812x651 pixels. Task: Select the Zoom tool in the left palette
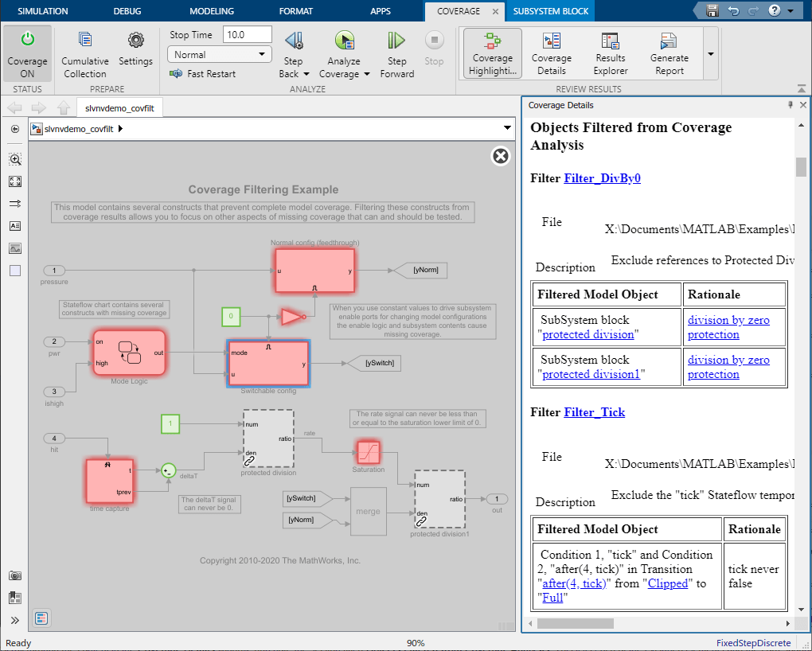(16, 159)
